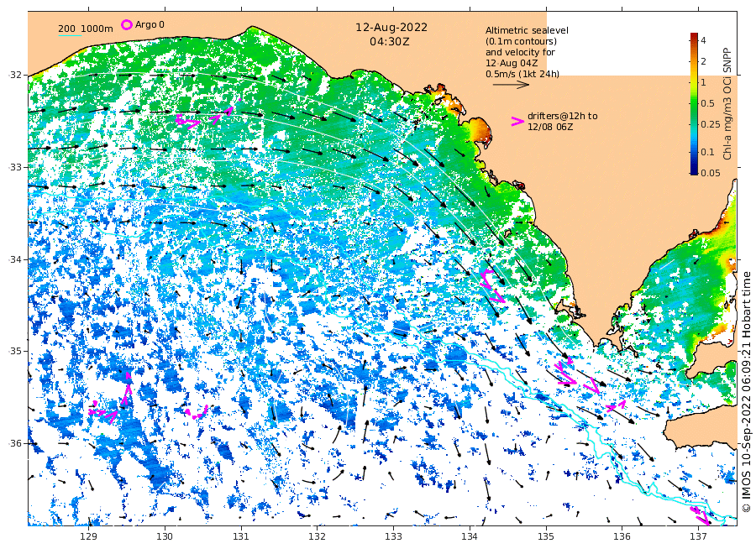Viewport: 756px width, 554px height.
Task: Click the longitude axis label 134
Action: tap(470, 536)
